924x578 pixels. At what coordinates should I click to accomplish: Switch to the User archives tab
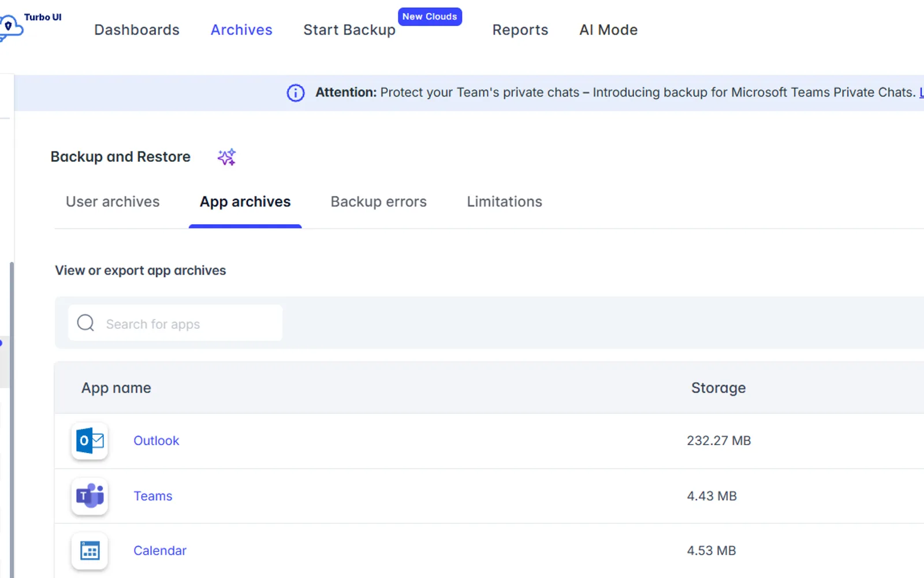(113, 202)
